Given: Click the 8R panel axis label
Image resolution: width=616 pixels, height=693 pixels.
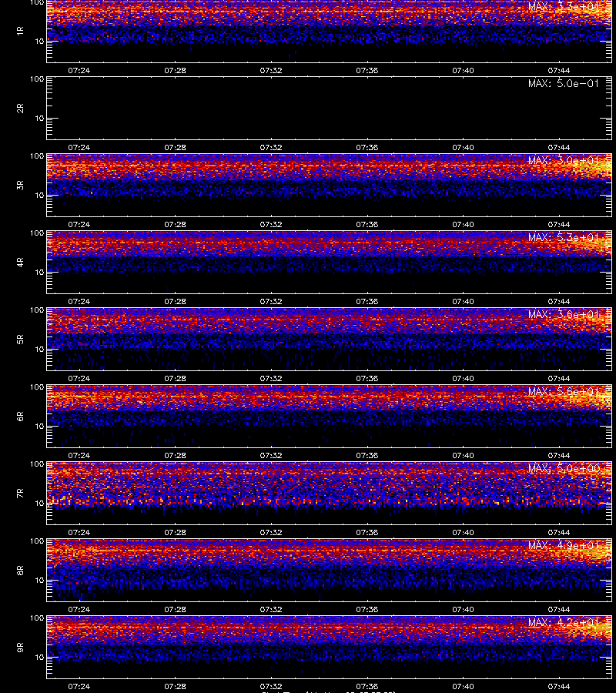Looking at the screenshot, I should point(20,570).
